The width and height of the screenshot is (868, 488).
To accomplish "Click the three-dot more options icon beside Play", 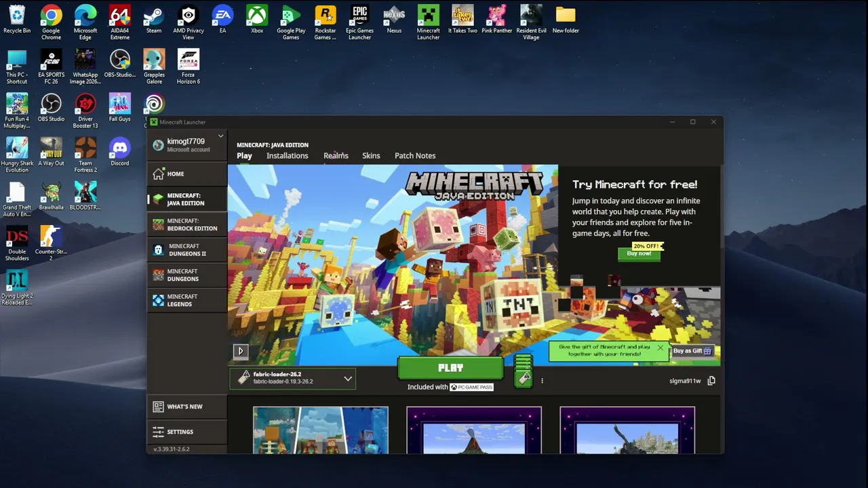I will pos(542,381).
